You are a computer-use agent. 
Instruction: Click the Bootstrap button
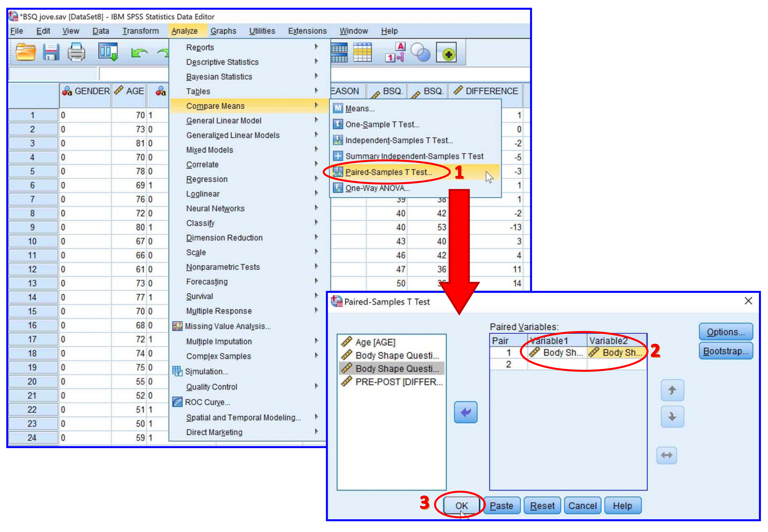click(725, 351)
